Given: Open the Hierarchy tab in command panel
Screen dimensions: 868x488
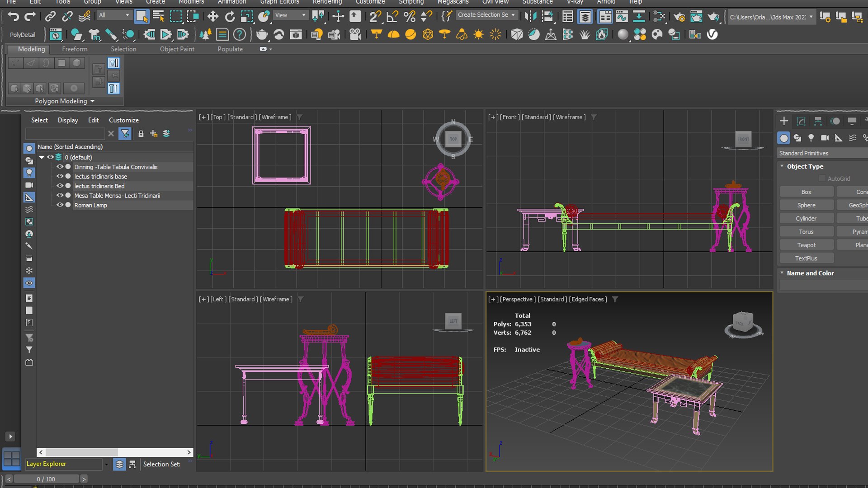Looking at the screenshot, I should tap(818, 121).
